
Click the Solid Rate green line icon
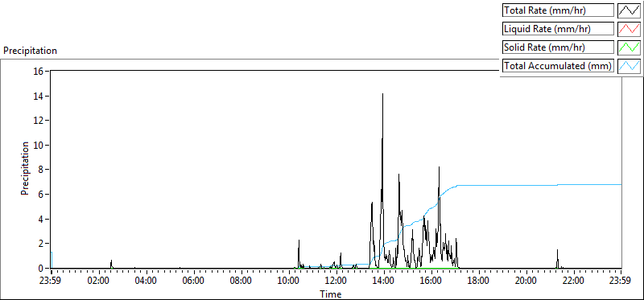coord(629,47)
